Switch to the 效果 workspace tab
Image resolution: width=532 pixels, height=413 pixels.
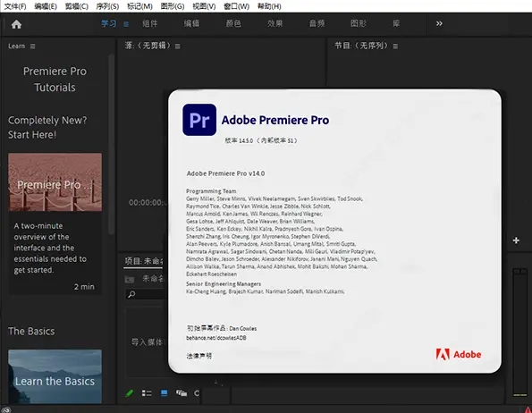coord(275,24)
